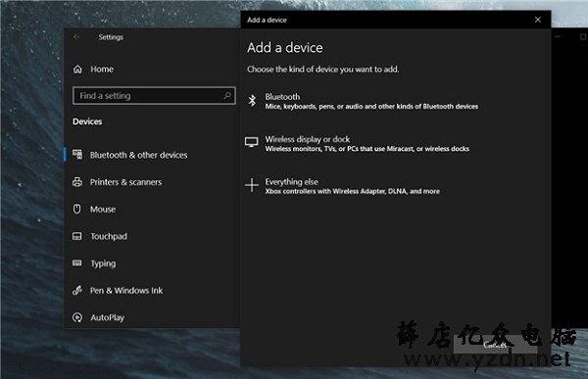Click the Mouse icon in sidebar
The image size is (588, 379).
click(76, 210)
